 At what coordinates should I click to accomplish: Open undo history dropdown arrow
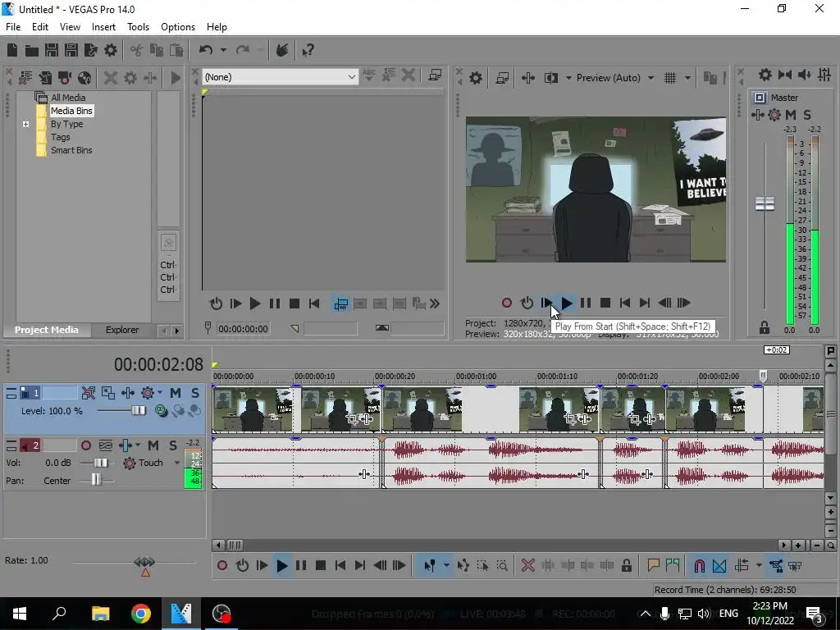[223, 50]
